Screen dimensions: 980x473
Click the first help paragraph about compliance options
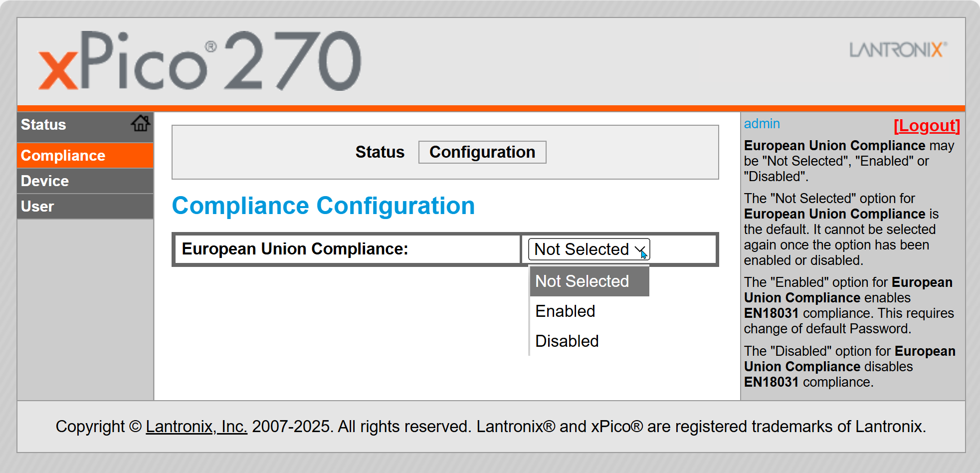tap(848, 161)
